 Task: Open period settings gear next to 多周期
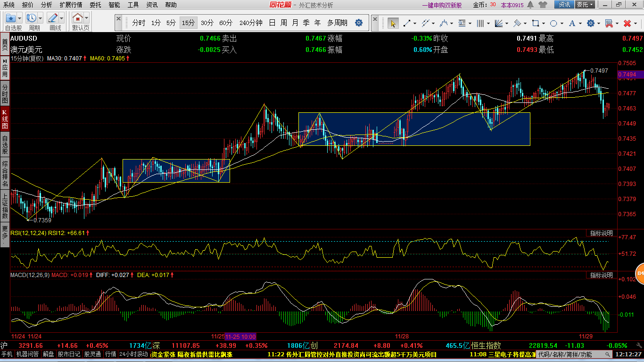tap(359, 23)
